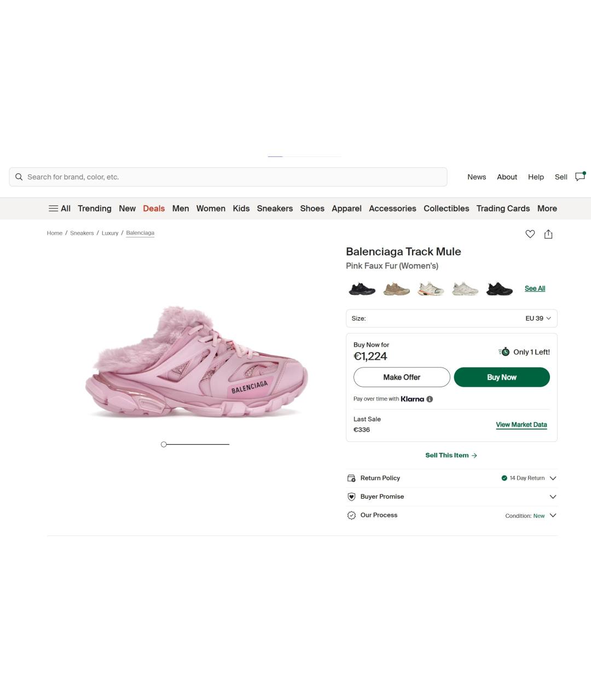Select the beige Track colorway thumbnail
Viewport: 591px width, 700px height.
click(x=397, y=289)
